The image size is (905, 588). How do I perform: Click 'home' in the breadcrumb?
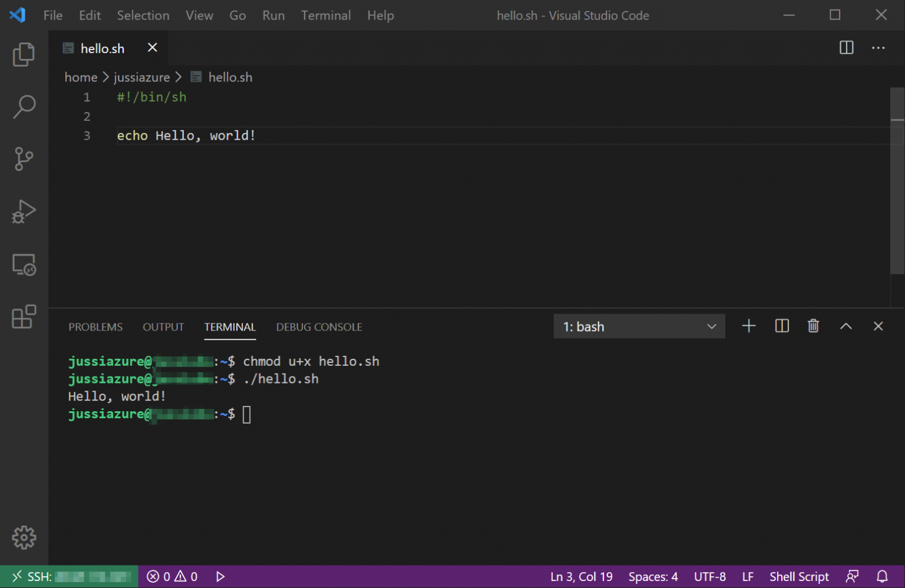[x=81, y=77]
